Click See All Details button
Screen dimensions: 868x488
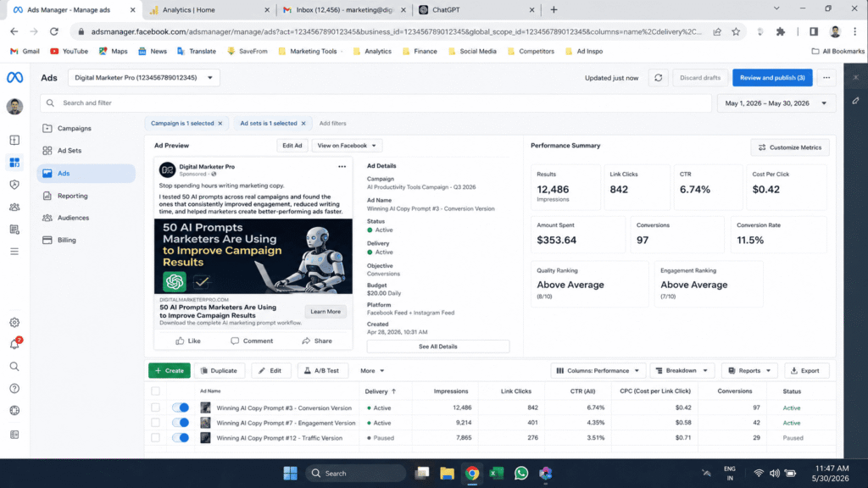pos(438,347)
